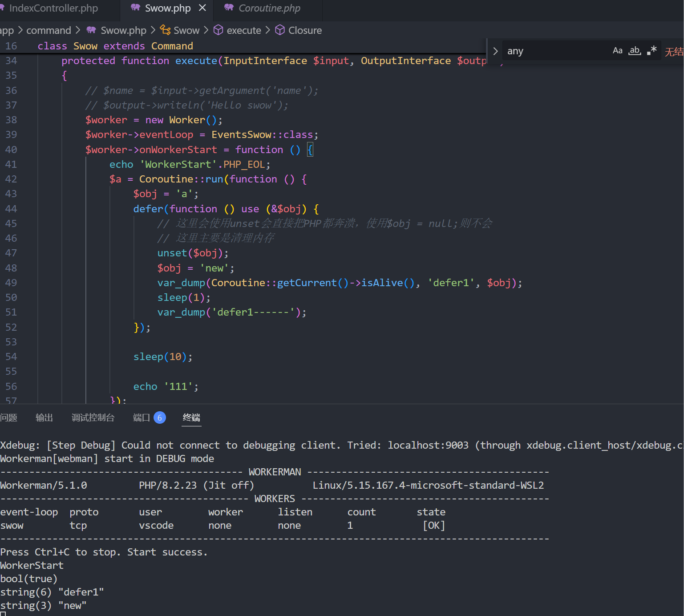The image size is (684, 616).
Task: Click 'EventsSwow::class' on line 39
Action: tap(262, 135)
